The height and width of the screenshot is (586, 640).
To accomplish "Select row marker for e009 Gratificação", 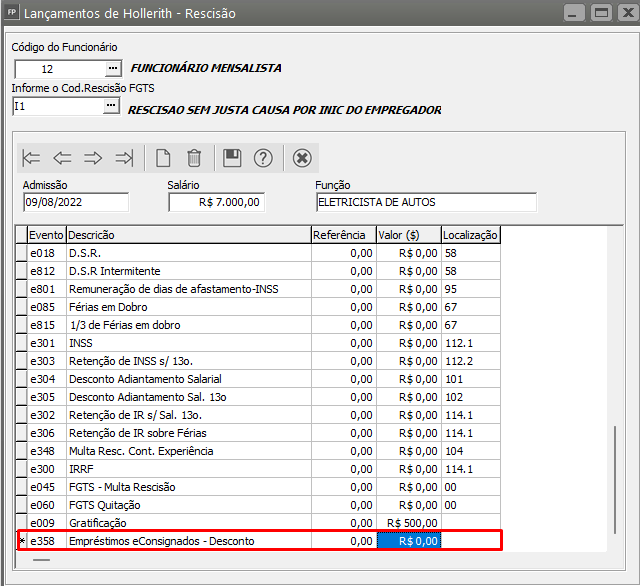I will tap(20, 523).
